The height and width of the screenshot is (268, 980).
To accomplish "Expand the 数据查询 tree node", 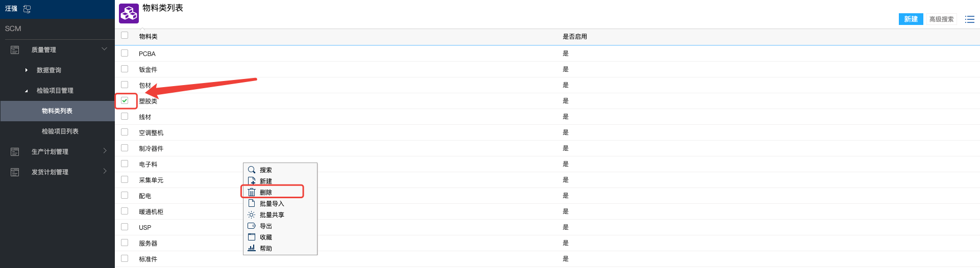I will pos(27,70).
